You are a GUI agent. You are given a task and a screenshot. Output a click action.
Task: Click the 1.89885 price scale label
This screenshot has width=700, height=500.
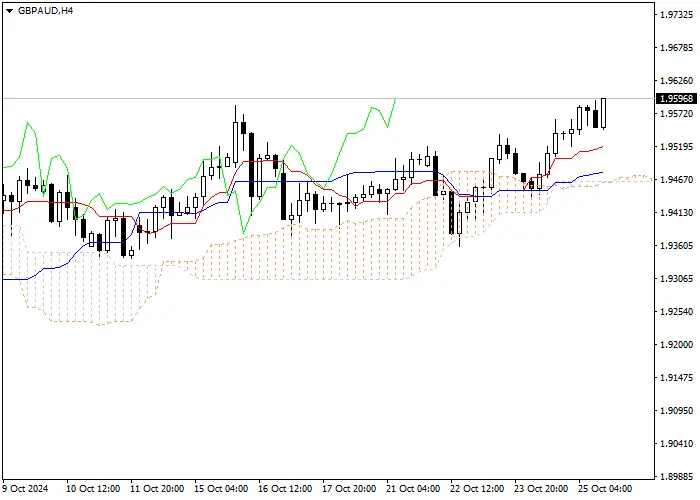pyautogui.click(x=677, y=477)
